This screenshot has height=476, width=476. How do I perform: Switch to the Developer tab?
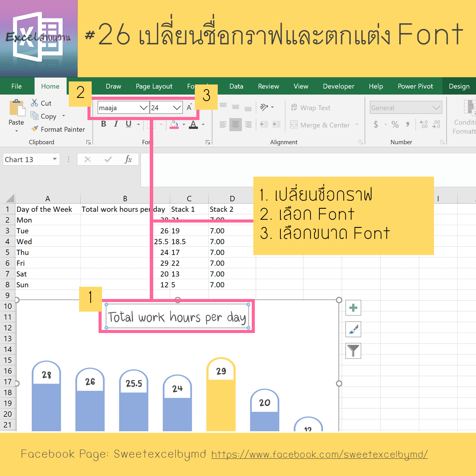[x=338, y=86]
